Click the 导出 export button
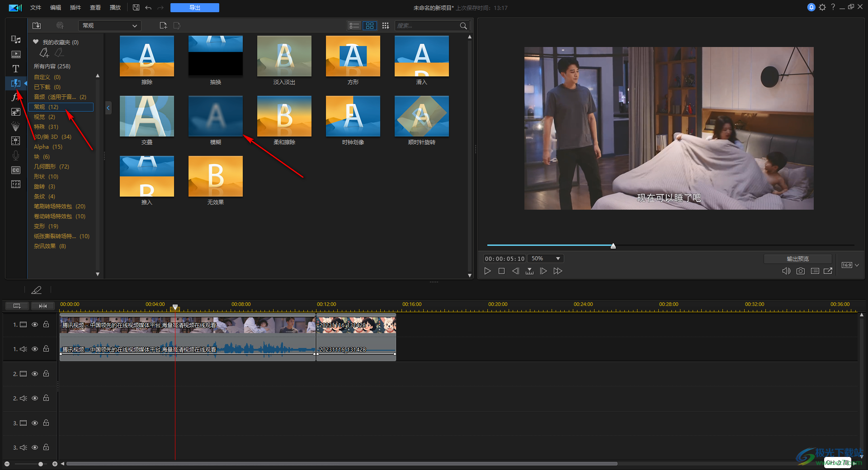The image size is (868, 470). click(195, 8)
